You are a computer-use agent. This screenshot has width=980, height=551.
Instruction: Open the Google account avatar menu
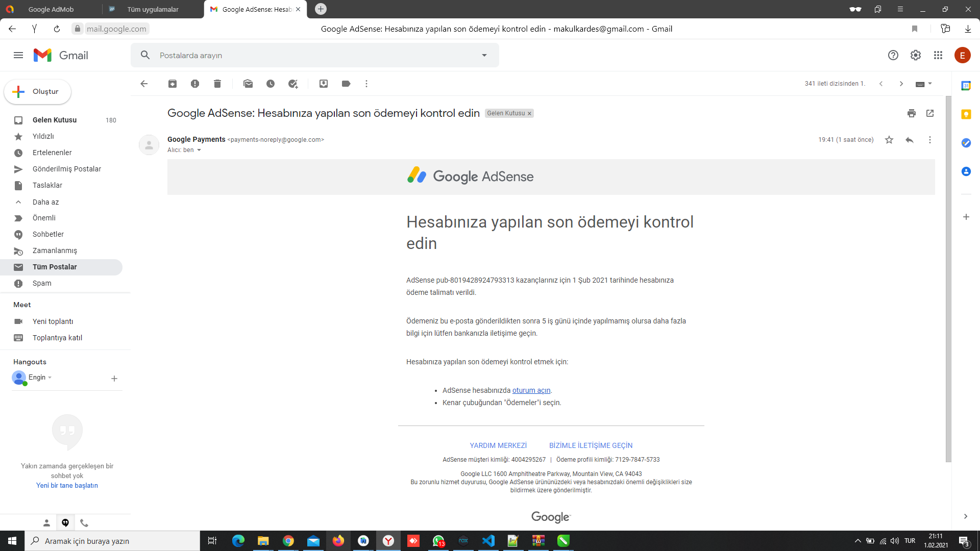pyautogui.click(x=963, y=55)
